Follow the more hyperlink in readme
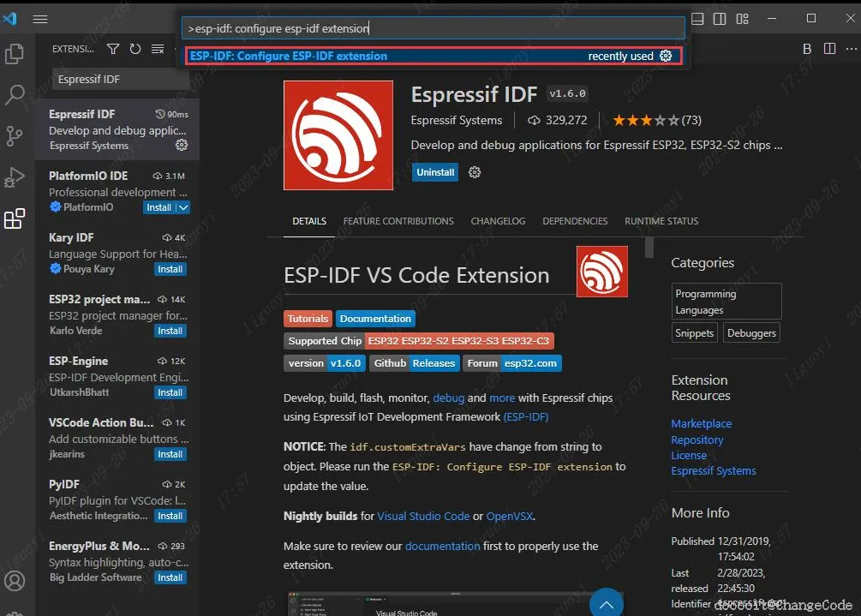This screenshot has height=616, width=861. [502, 398]
